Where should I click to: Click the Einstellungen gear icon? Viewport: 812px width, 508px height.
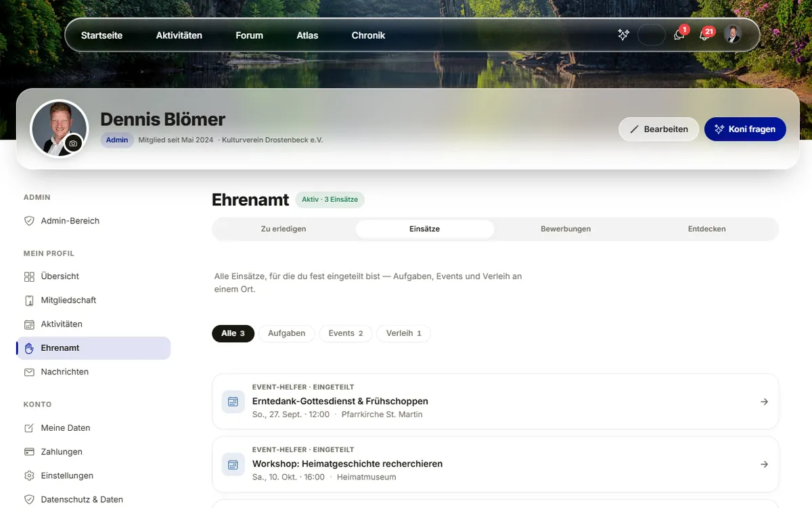pos(29,475)
